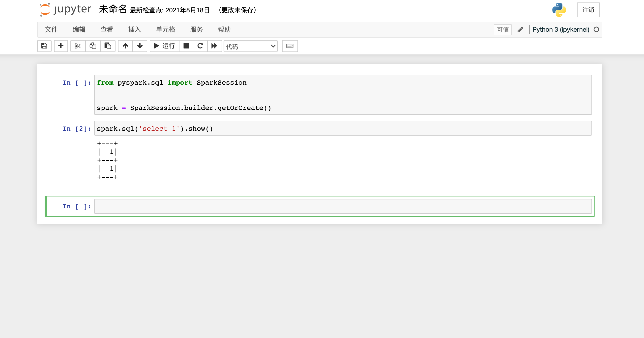Click the Python logo icon

(559, 10)
